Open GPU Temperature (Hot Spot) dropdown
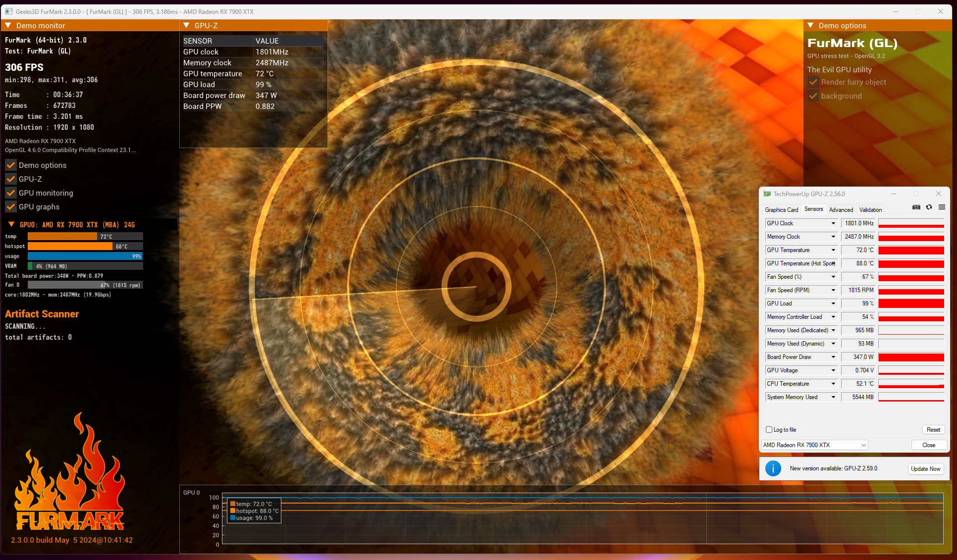Screen dimensions: 957x560 click(x=833, y=263)
